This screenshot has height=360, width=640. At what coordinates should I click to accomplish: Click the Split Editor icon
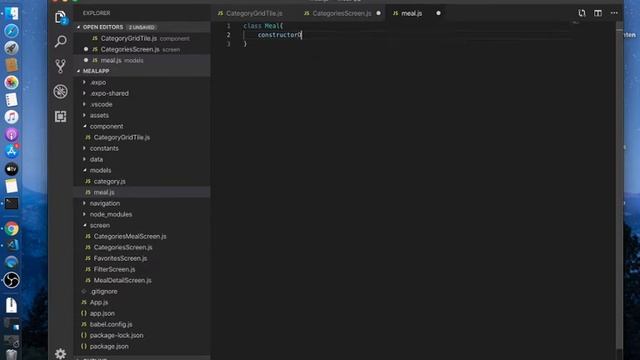(x=598, y=13)
